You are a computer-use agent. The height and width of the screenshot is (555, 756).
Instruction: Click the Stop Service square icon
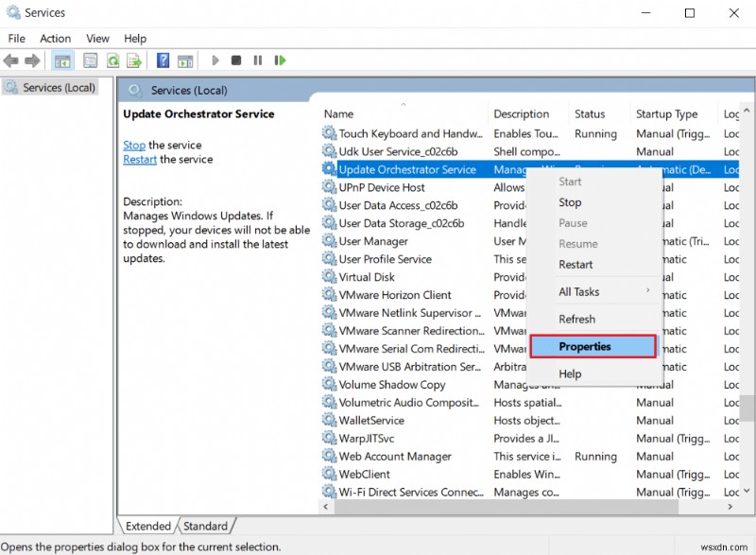pyautogui.click(x=236, y=60)
